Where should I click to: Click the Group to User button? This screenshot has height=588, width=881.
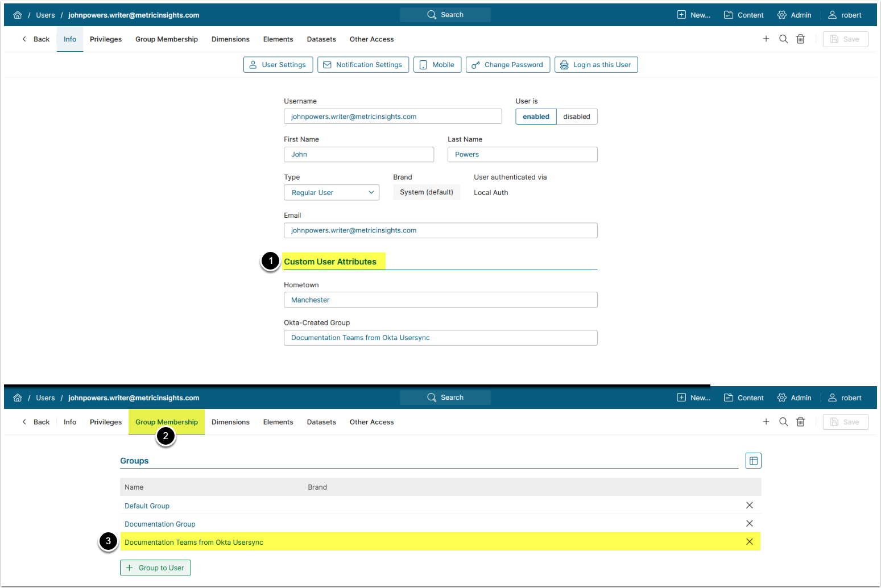[155, 568]
